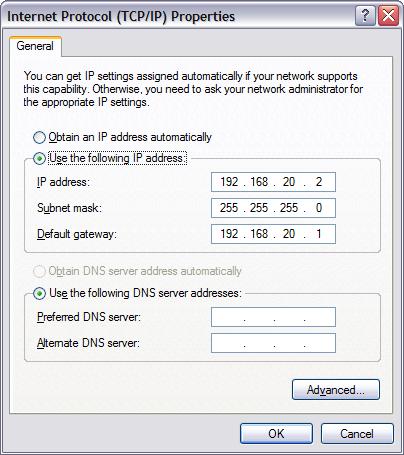Open the General tab
404x455 pixels.
pyautogui.click(x=35, y=46)
